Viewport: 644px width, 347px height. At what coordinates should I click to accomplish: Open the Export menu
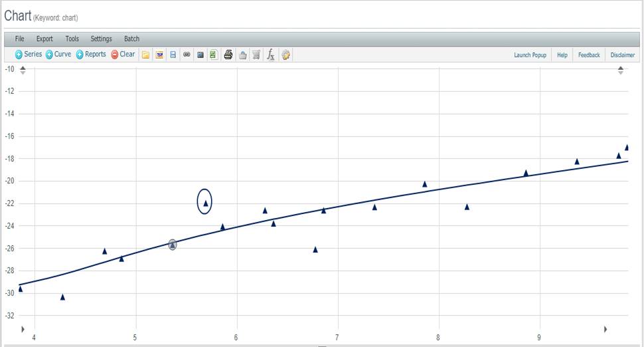44,39
